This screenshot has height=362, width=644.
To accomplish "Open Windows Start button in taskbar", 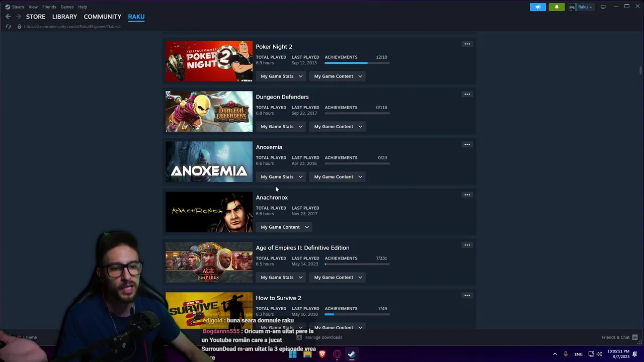I will [x=292, y=354].
